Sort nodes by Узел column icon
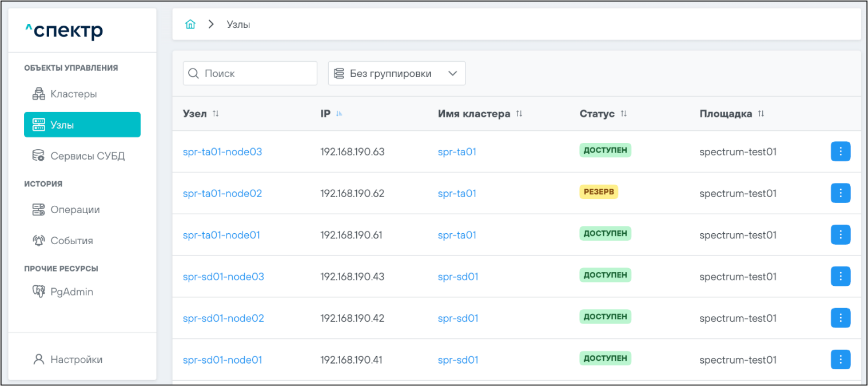 (216, 114)
